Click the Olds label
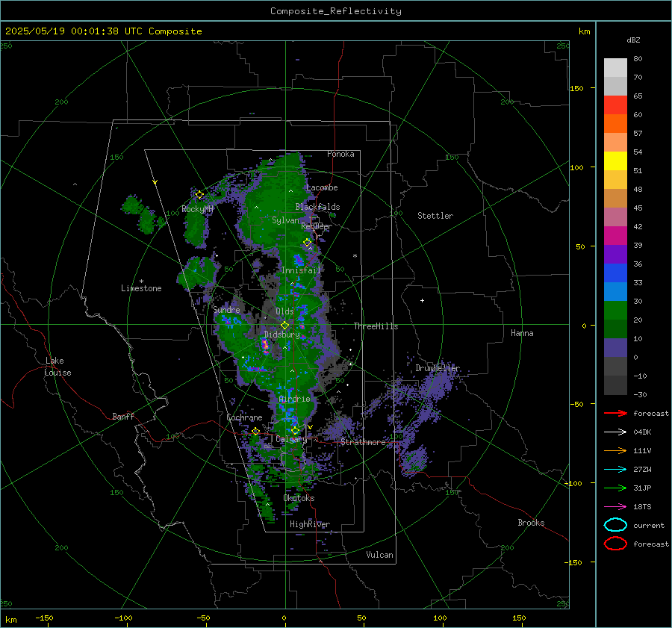672x628 pixels. tap(284, 311)
